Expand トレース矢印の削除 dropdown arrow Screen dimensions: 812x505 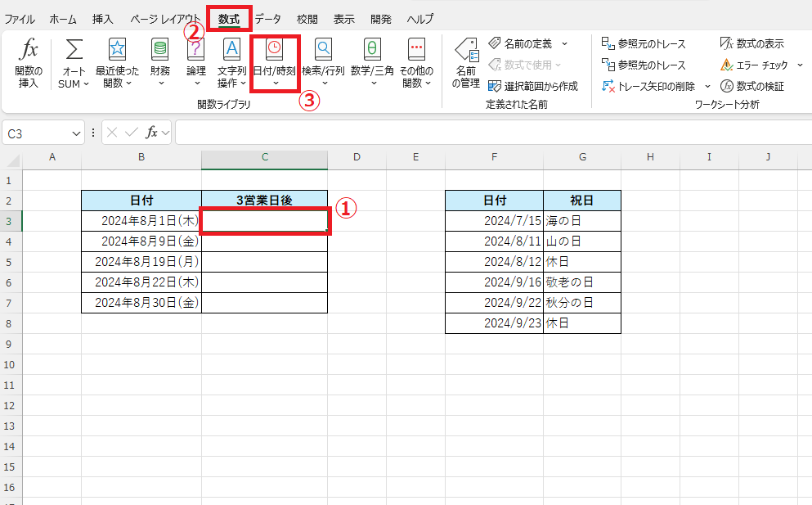[x=707, y=86]
